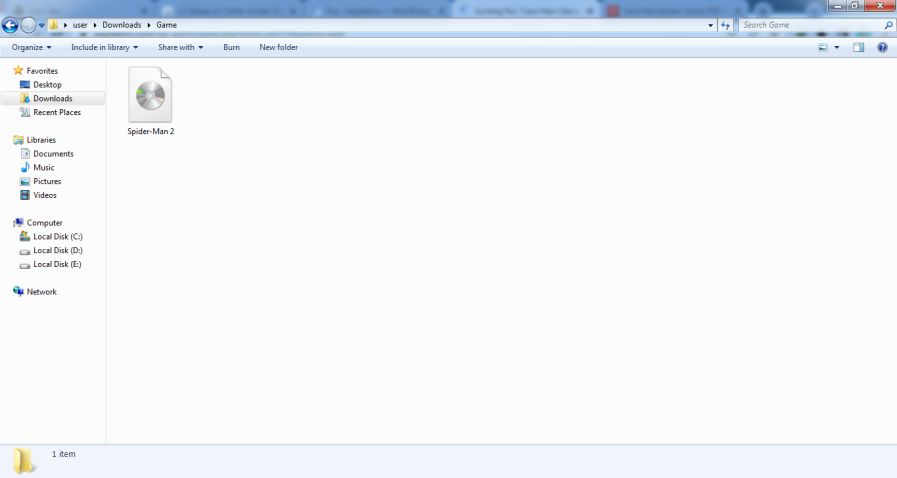This screenshot has height=478, width=897.
Task: Open Local Disk (D:)
Action: click(x=58, y=250)
